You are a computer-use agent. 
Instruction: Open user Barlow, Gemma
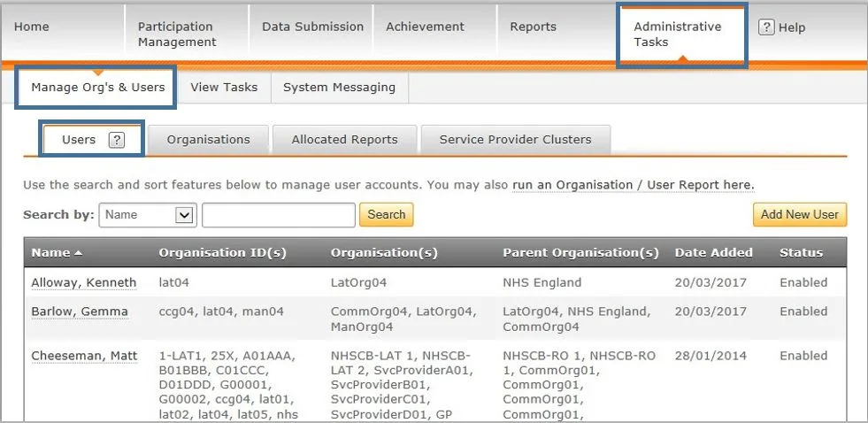coord(79,311)
